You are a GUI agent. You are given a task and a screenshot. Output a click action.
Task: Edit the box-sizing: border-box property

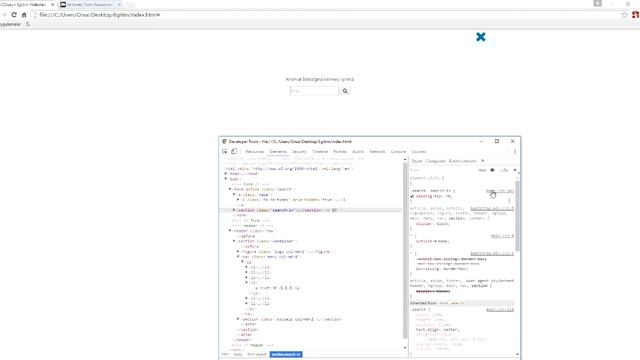442,269
